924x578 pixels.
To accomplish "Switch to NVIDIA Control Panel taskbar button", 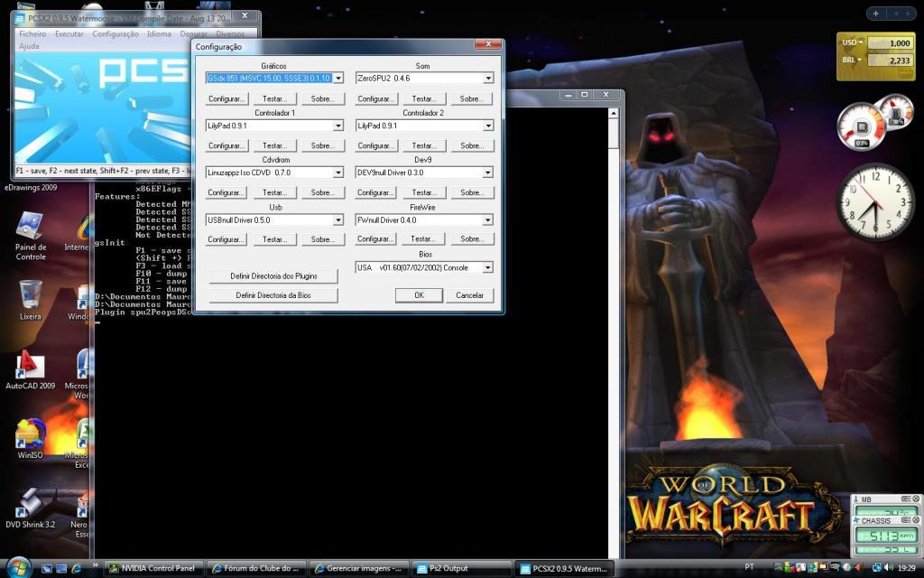I will pos(153,569).
